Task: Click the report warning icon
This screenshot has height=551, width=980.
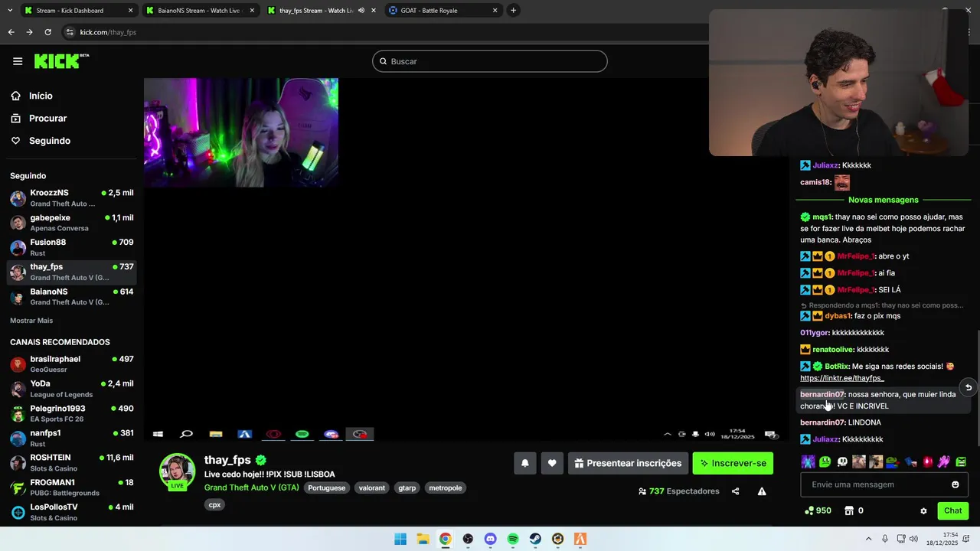Action: [762, 491]
